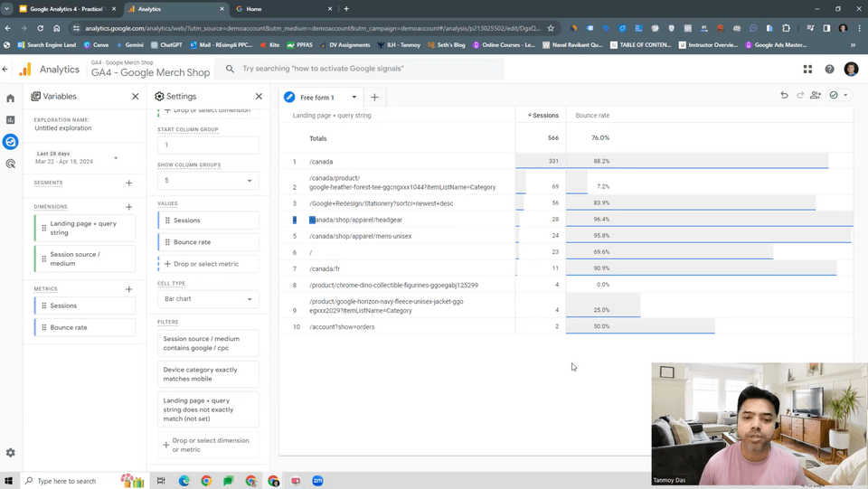Image resolution: width=868 pixels, height=489 pixels.
Task: Click the /canada landing page row
Action: coord(321,162)
